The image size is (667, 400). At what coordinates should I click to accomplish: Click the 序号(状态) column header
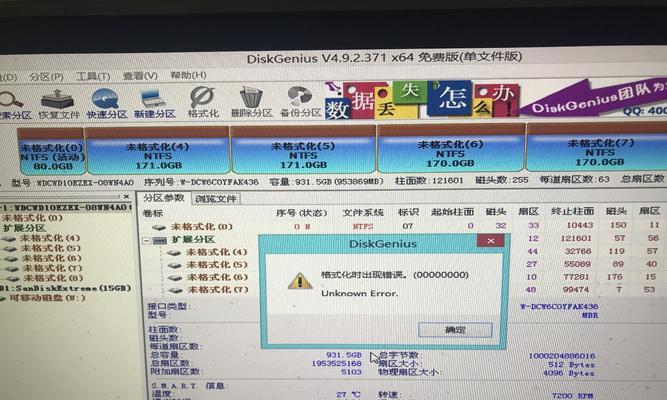pos(301,213)
